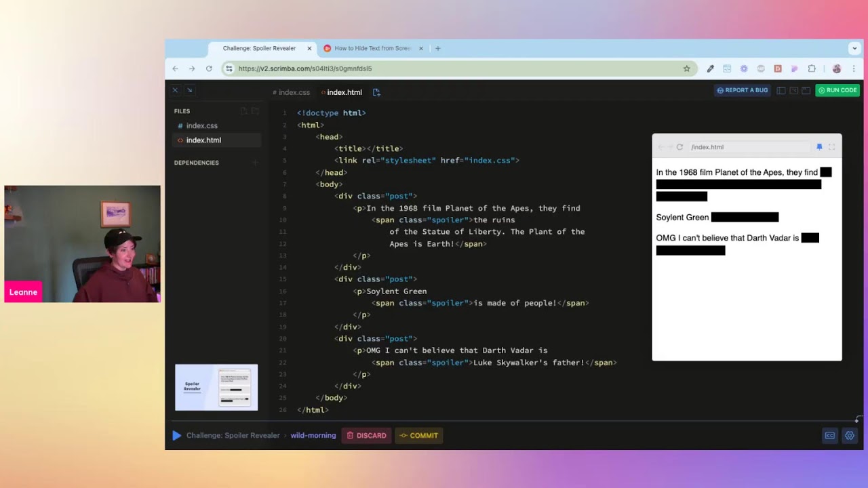Reveal the first black bar after 'they find'
868x488 pixels.
[825, 172]
